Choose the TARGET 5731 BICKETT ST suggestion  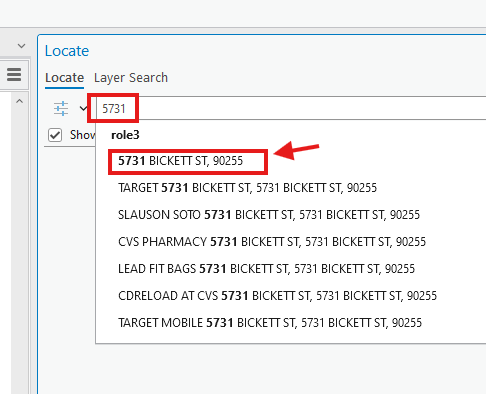click(247, 188)
